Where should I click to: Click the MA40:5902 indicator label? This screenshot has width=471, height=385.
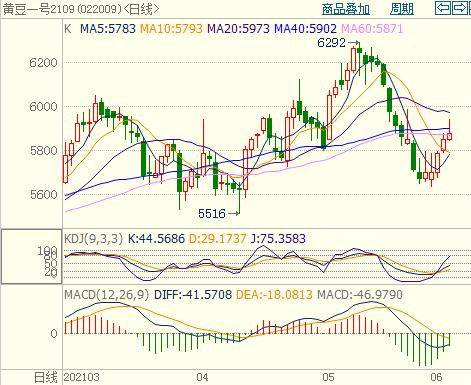(305, 29)
